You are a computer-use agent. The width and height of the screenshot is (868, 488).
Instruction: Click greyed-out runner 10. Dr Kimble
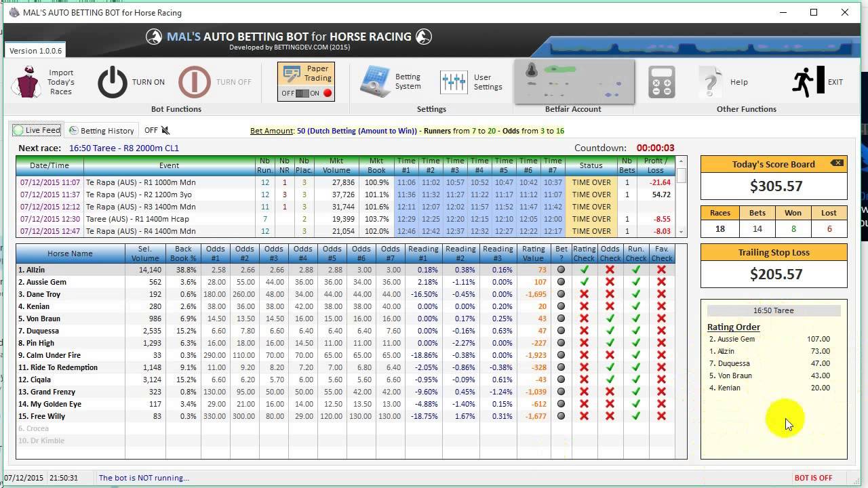point(41,441)
